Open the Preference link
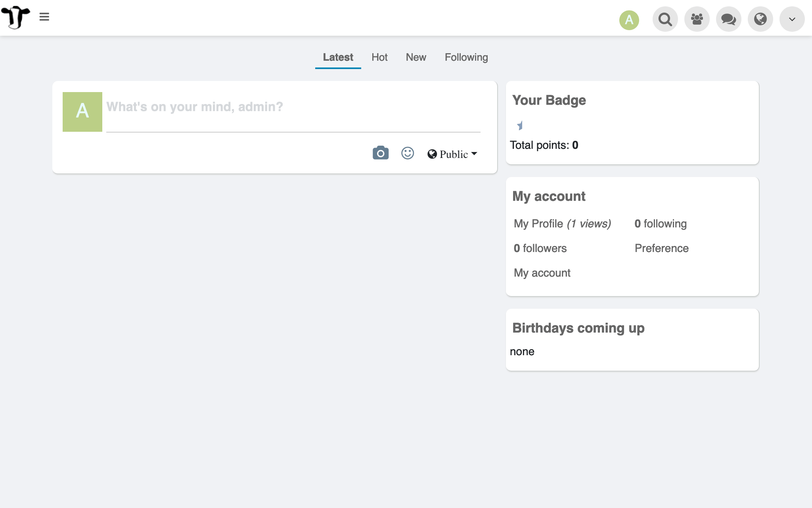Screen dimensions: 812x508 661,248
